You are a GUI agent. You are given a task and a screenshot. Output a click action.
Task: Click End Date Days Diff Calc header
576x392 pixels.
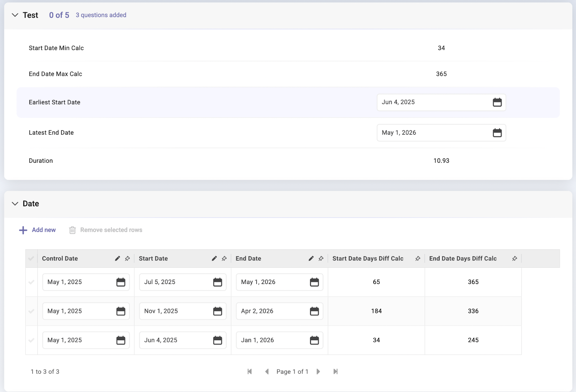[x=463, y=258]
